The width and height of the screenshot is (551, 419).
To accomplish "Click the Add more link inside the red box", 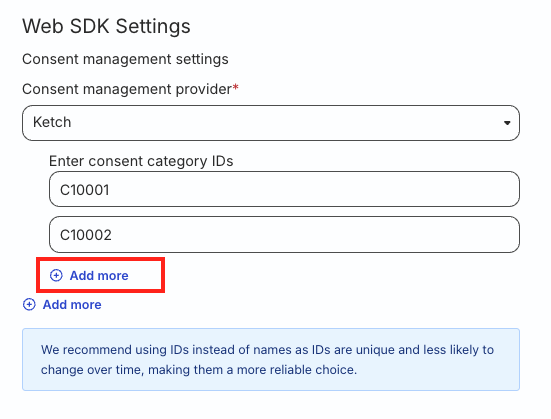I will click(89, 276).
